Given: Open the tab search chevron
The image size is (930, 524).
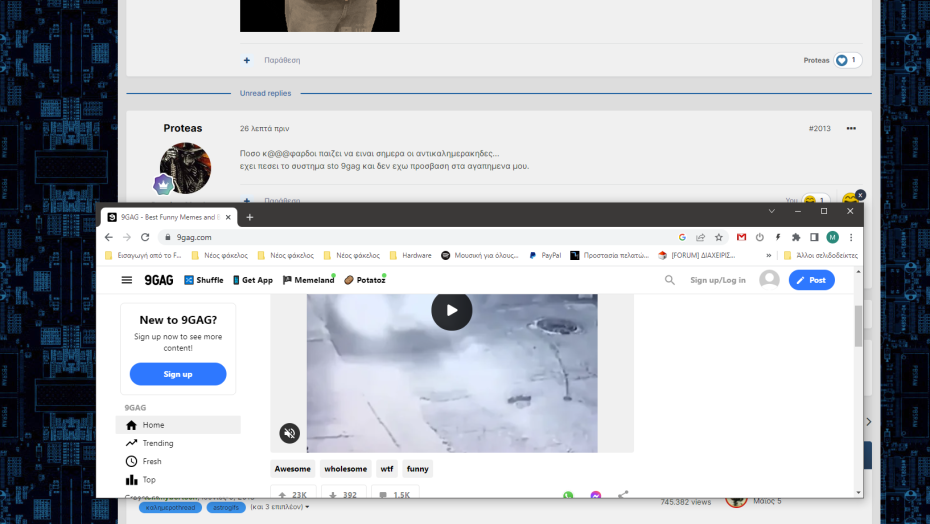Looking at the screenshot, I should point(772,211).
